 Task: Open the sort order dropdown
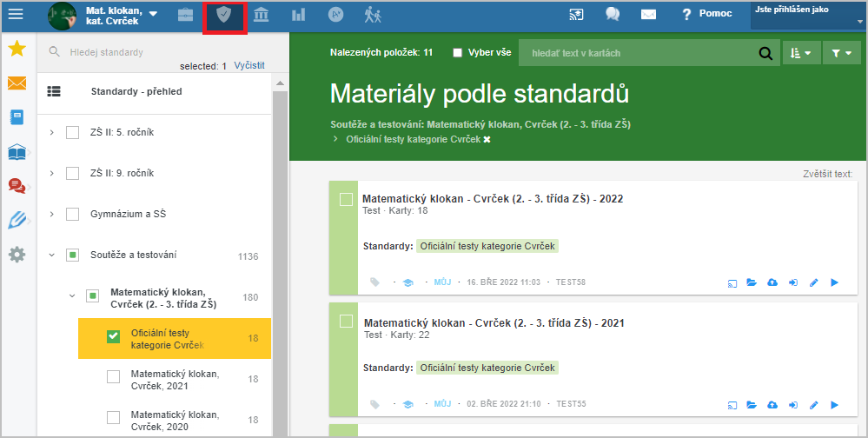pyautogui.click(x=801, y=53)
